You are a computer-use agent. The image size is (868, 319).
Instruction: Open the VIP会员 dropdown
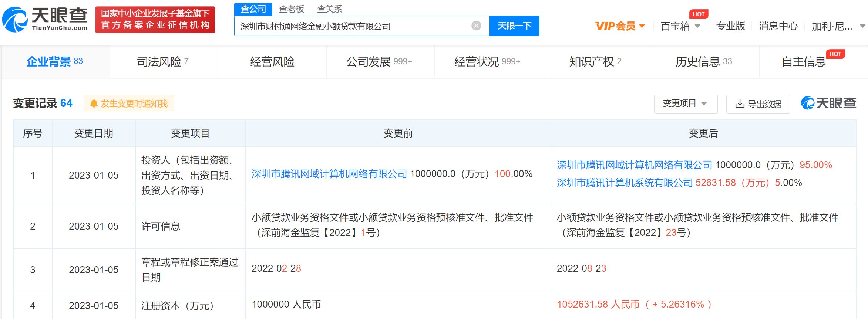pyautogui.click(x=620, y=26)
